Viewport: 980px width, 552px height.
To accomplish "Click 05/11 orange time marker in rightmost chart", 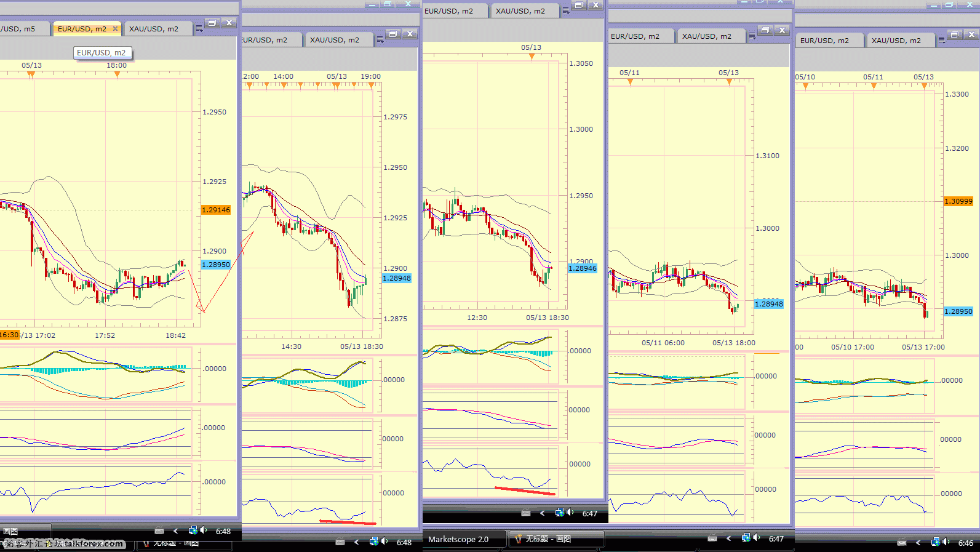I will (x=874, y=86).
